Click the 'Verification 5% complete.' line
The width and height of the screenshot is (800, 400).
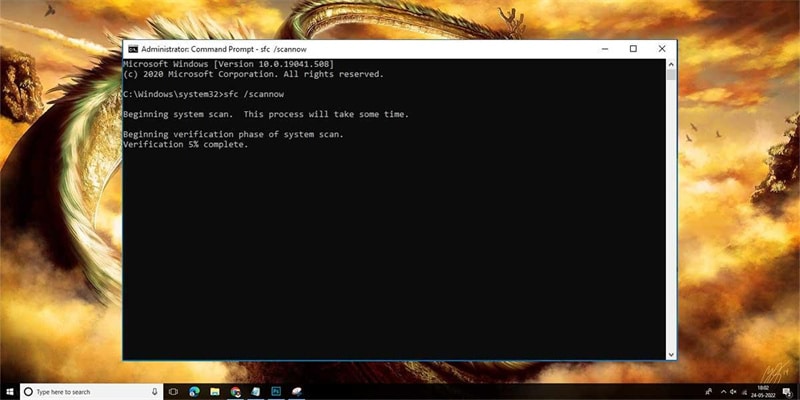186,144
